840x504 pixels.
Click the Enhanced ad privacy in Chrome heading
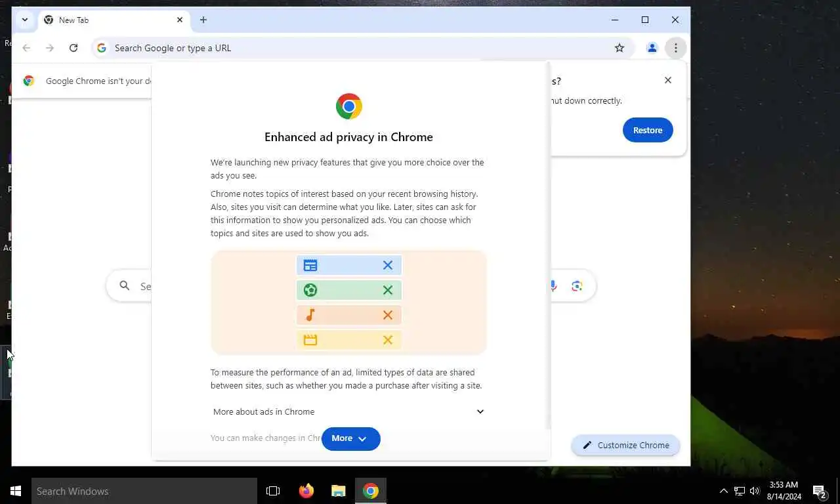[348, 137]
